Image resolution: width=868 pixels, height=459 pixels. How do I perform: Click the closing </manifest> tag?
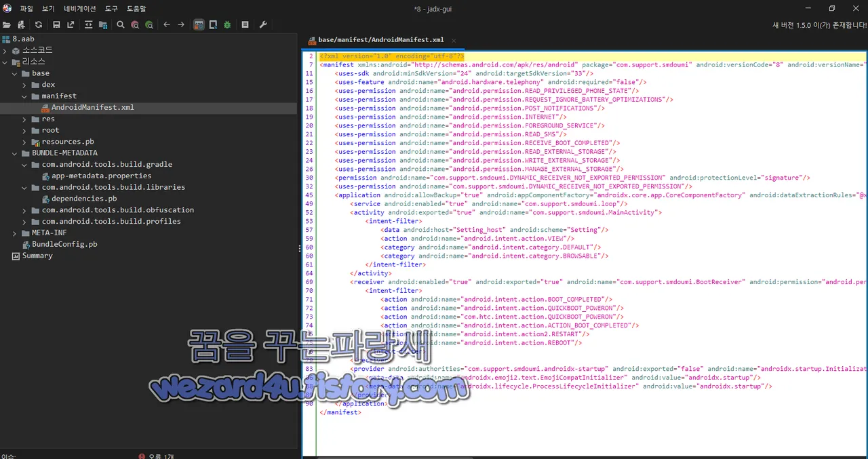click(340, 412)
